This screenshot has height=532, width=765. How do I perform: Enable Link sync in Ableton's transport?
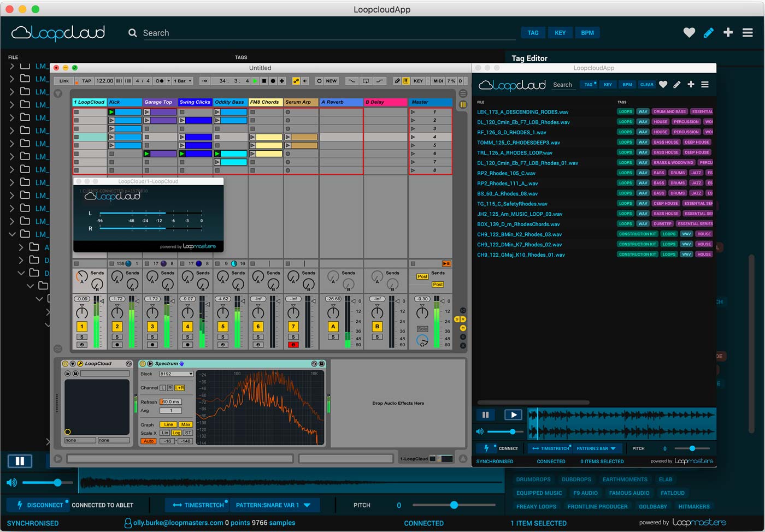(64, 80)
